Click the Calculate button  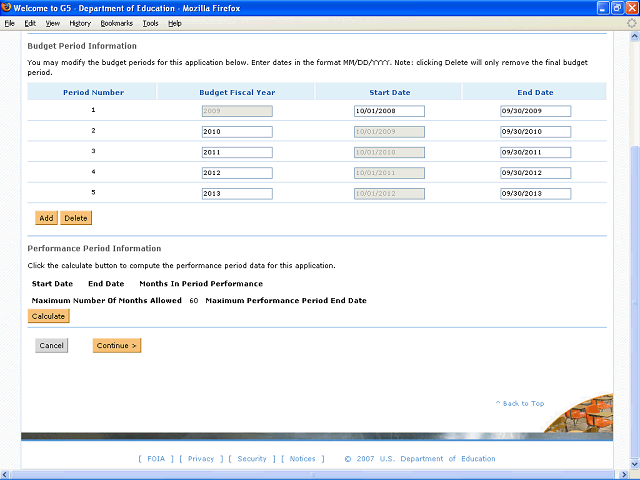click(x=49, y=316)
